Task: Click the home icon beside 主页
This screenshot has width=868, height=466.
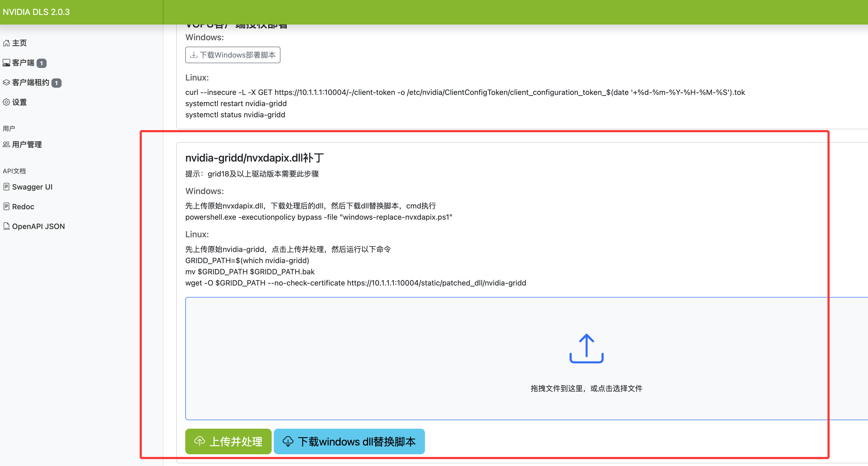Action: click(6, 43)
